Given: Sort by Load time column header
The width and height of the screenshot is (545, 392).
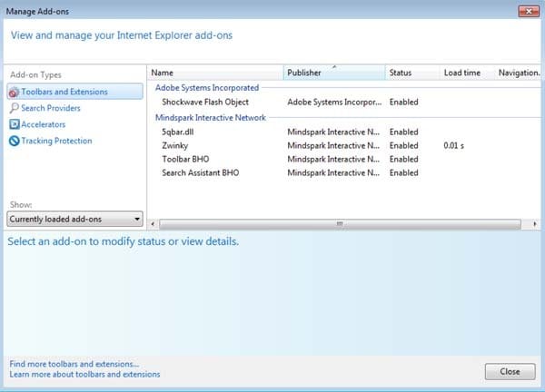Looking at the screenshot, I should 467,73.
